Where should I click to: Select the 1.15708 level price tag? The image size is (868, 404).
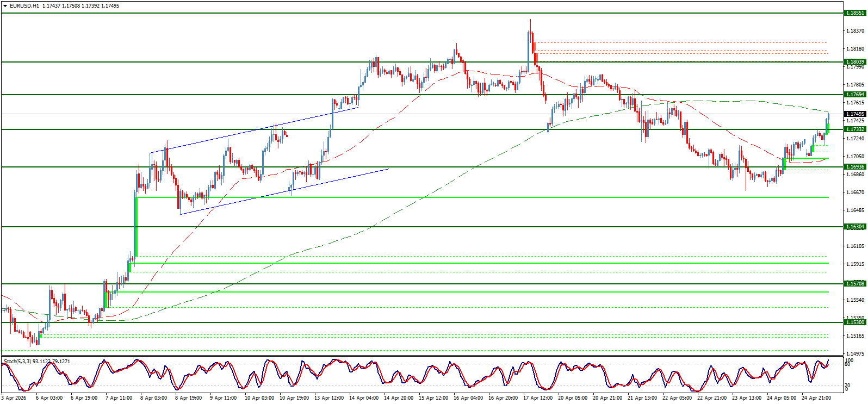tap(854, 284)
